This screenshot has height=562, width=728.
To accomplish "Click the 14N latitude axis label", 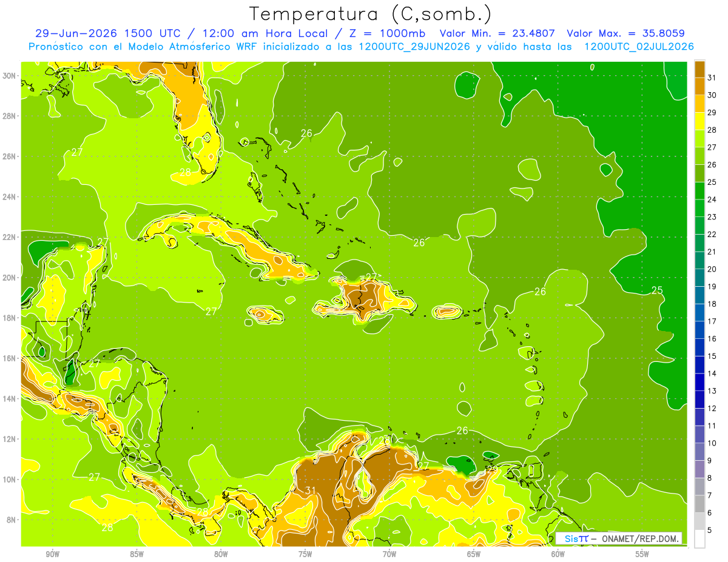I will 10,399.
